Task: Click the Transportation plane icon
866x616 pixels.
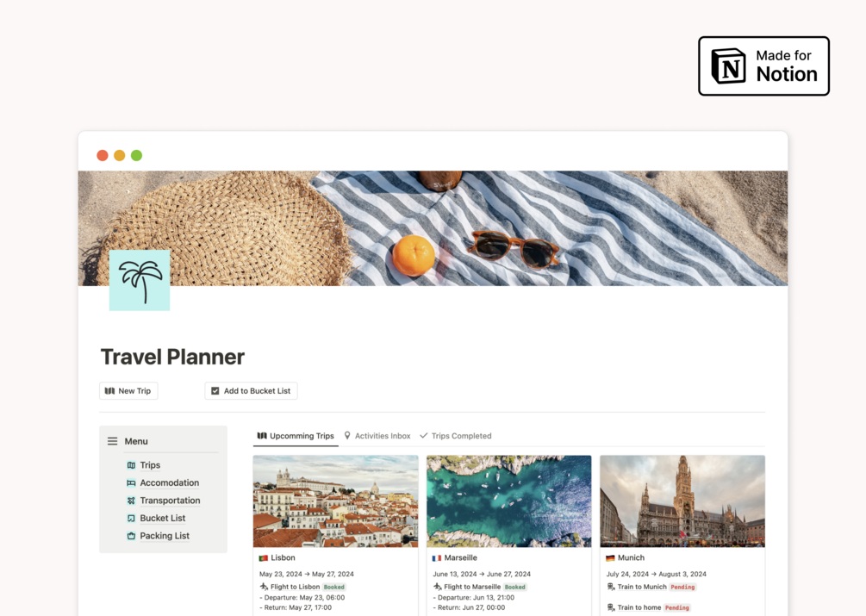Action: click(x=131, y=501)
